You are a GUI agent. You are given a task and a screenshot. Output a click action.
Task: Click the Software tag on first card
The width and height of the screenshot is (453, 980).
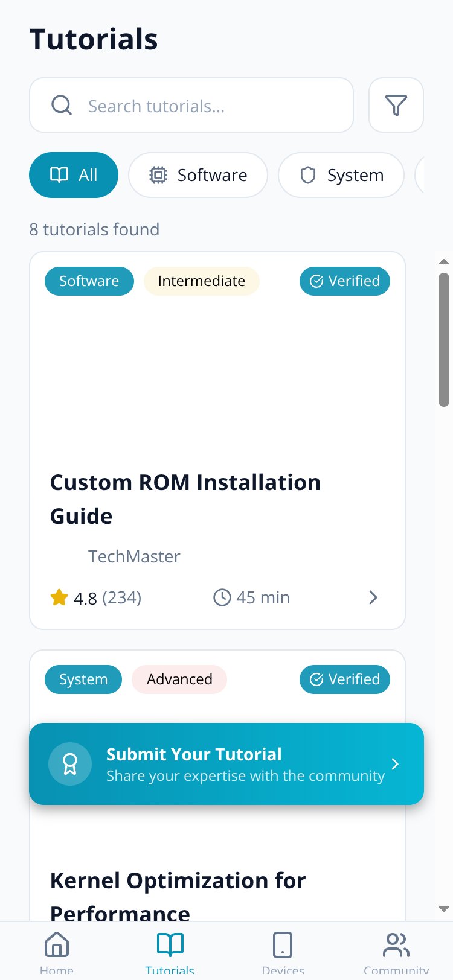click(x=89, y=281)
